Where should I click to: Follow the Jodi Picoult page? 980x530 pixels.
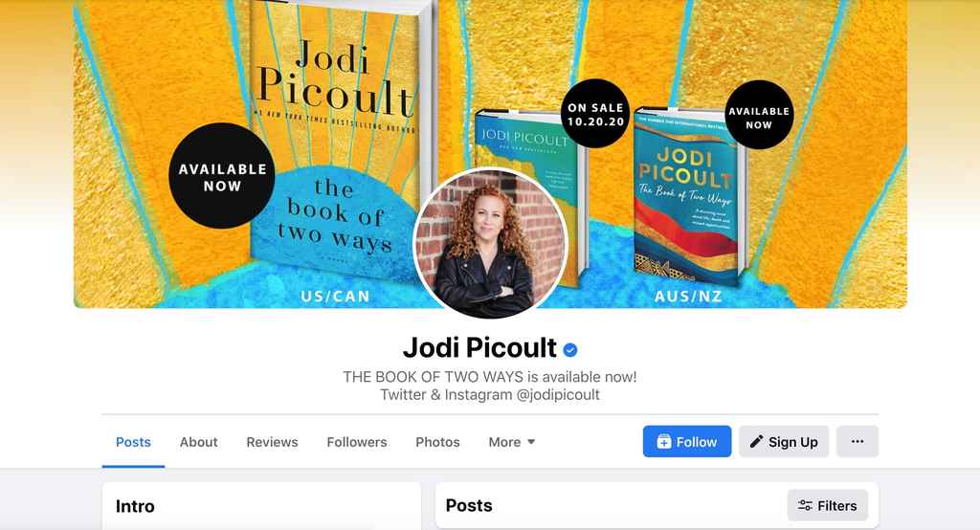coord(687,441)
